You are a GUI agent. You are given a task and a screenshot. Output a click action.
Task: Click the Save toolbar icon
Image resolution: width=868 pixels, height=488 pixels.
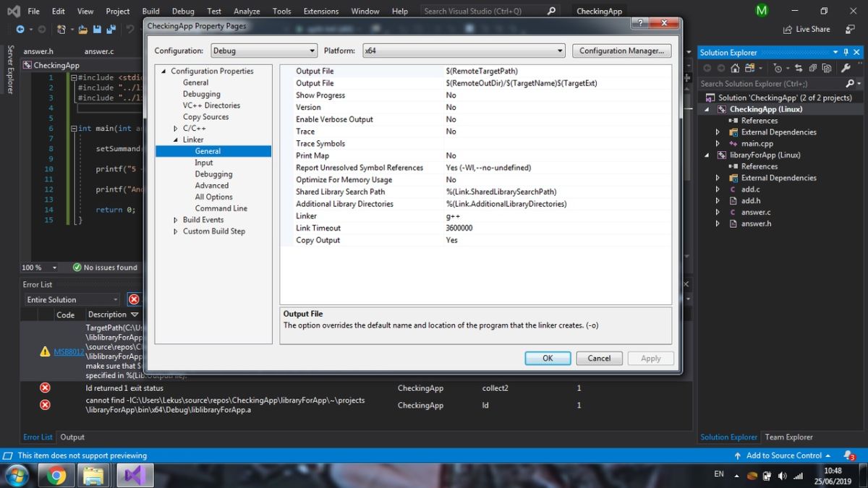point(98,29)
